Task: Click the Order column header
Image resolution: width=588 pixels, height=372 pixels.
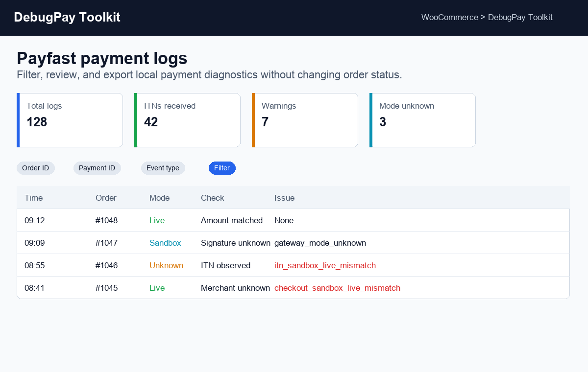Action: coord(106,198)
